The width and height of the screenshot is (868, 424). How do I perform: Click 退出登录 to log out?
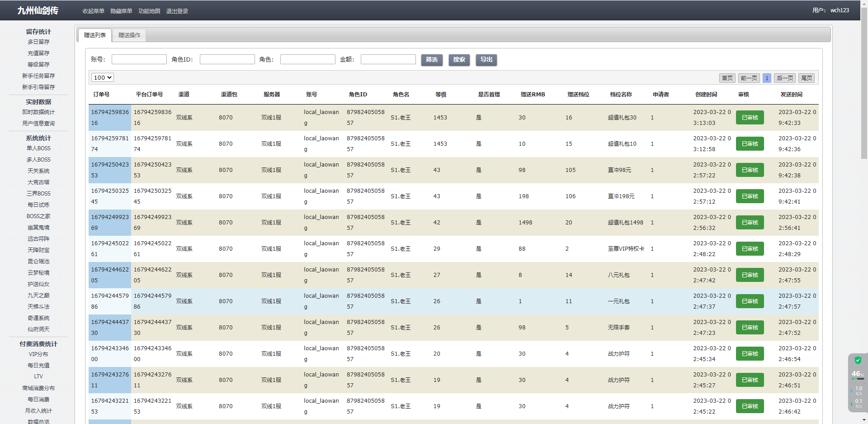click(x=177, y=11)
